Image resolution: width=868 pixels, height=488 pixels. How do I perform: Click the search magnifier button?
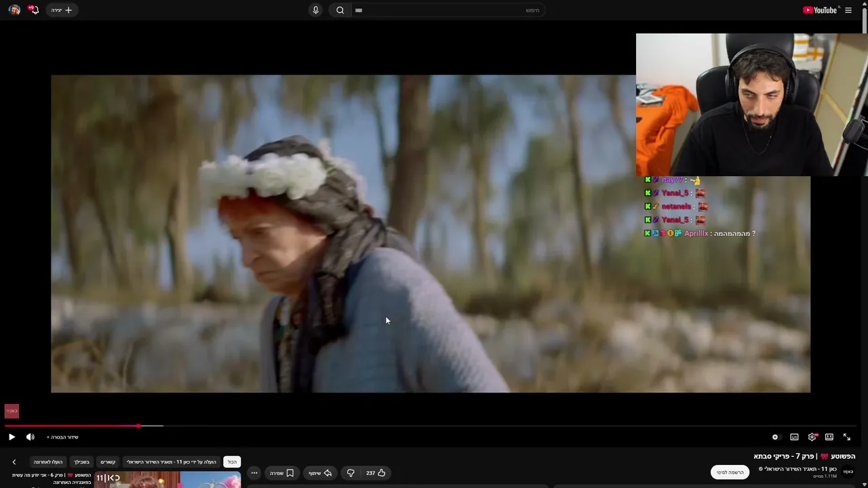click(340, 10)
